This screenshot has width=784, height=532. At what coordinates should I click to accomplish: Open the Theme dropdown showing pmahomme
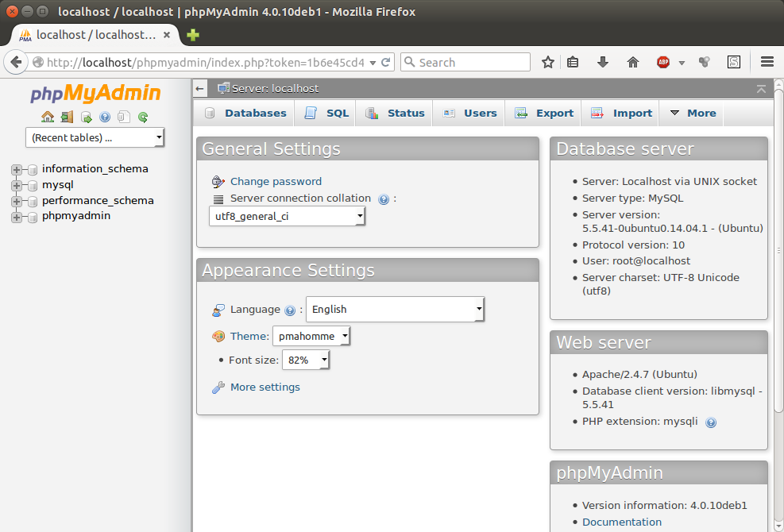(x=311, y=337)
